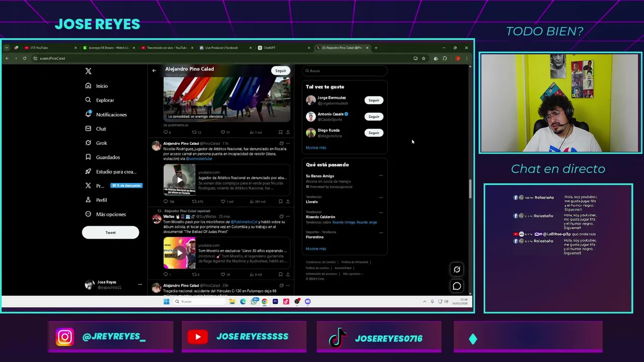Switch to the Live Producer Facebook tab
Viewport: 644px width, 362px height.
tap(225, 48)
